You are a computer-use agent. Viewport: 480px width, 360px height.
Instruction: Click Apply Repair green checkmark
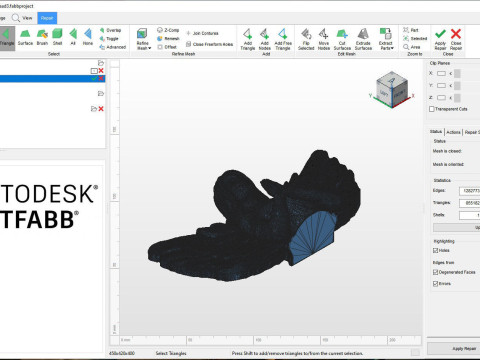[x=440, y=39]
